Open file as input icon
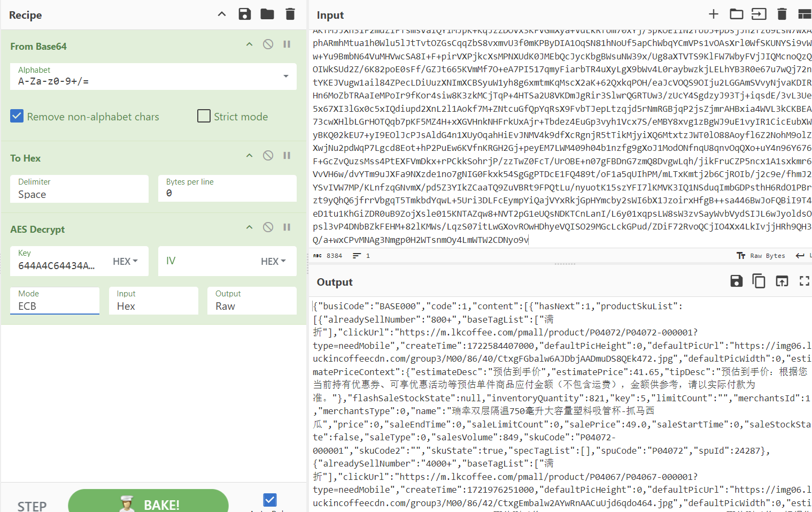Screen dimensions: 812x512 click(759, 14)
